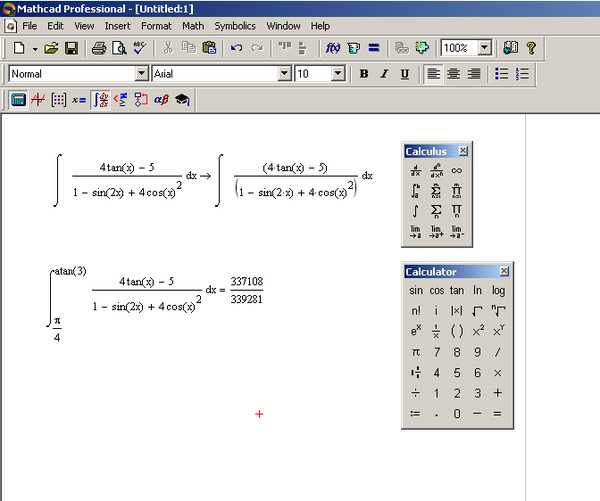Open the Symbolics menu
This screenshot has height=501, width=600.
(x=235, y=26)
